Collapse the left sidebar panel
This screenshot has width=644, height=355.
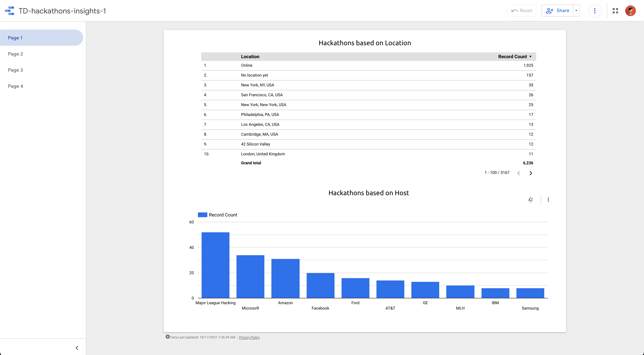click(x=77, y=348)
